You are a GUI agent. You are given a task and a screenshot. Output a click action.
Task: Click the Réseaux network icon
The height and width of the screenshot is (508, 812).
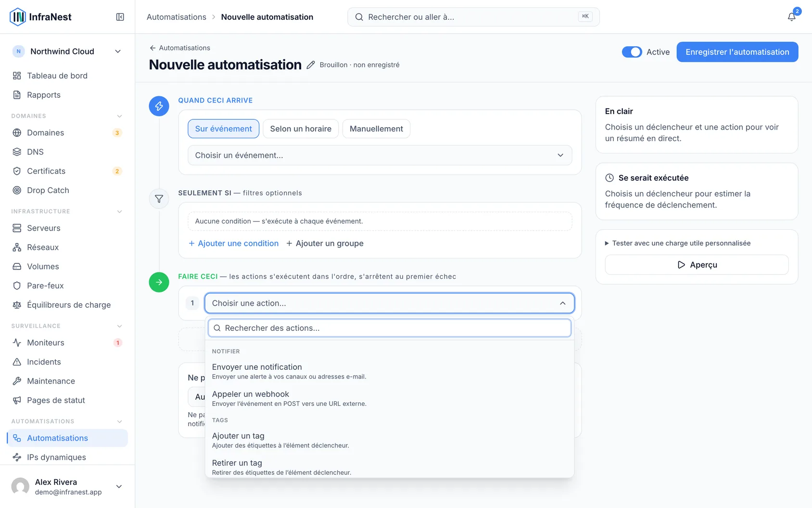(x=17, y=247)
